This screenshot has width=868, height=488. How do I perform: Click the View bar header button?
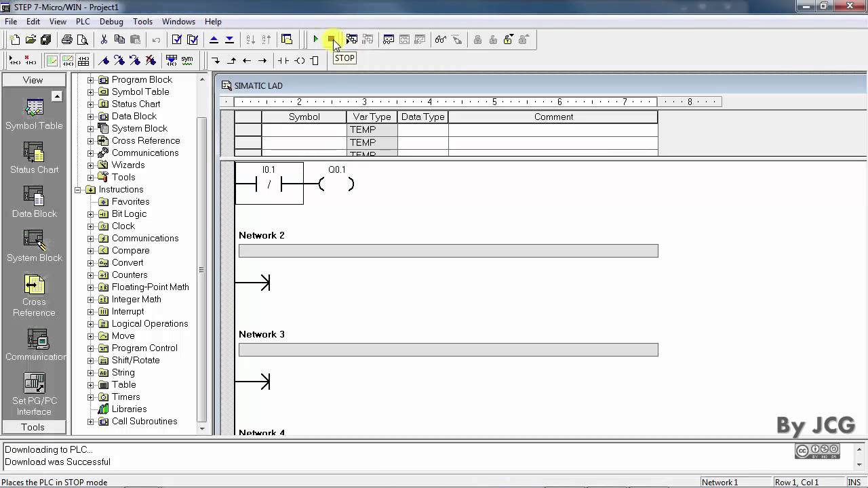click(33, 80)
